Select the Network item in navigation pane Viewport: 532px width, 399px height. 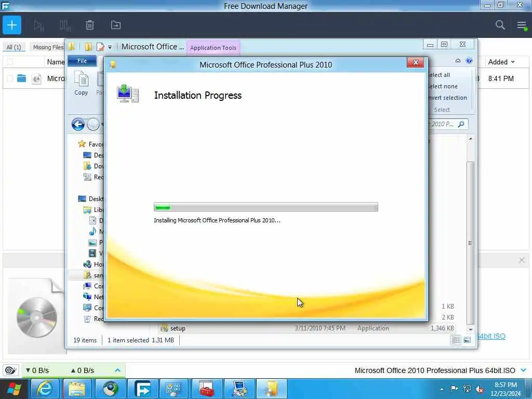coord(94,297)
